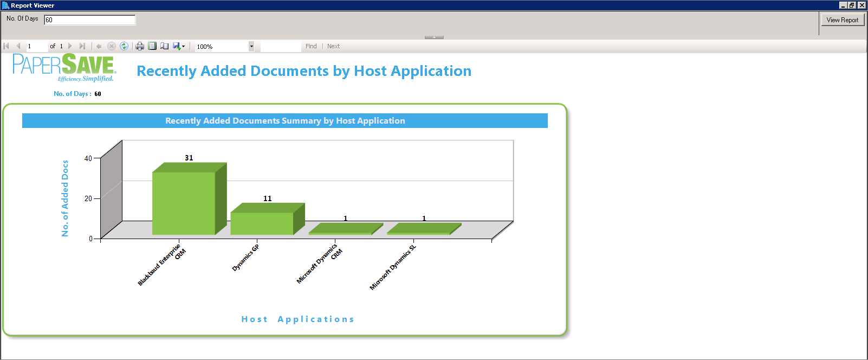Click the No. Of Days input field

point(89,20)
